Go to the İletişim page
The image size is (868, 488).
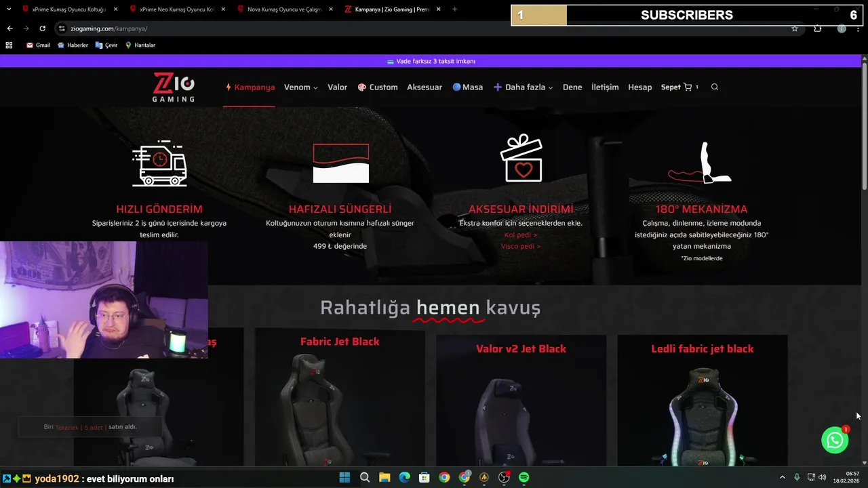point(605,87)
